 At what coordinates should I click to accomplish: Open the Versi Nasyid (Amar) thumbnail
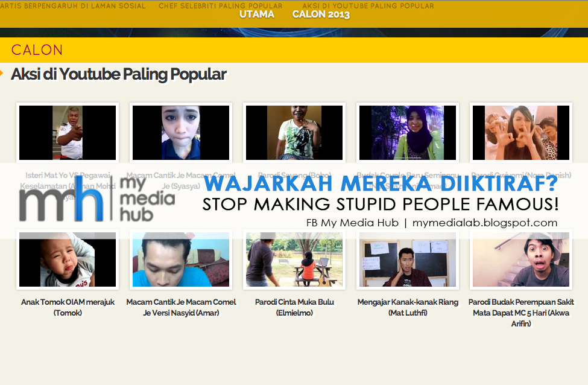(181, 259)
